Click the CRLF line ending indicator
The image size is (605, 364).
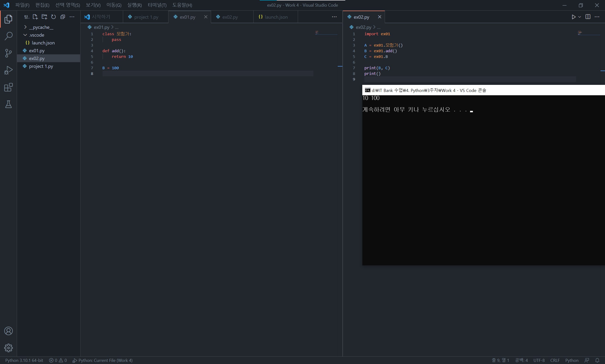click(x=555, y=360)
